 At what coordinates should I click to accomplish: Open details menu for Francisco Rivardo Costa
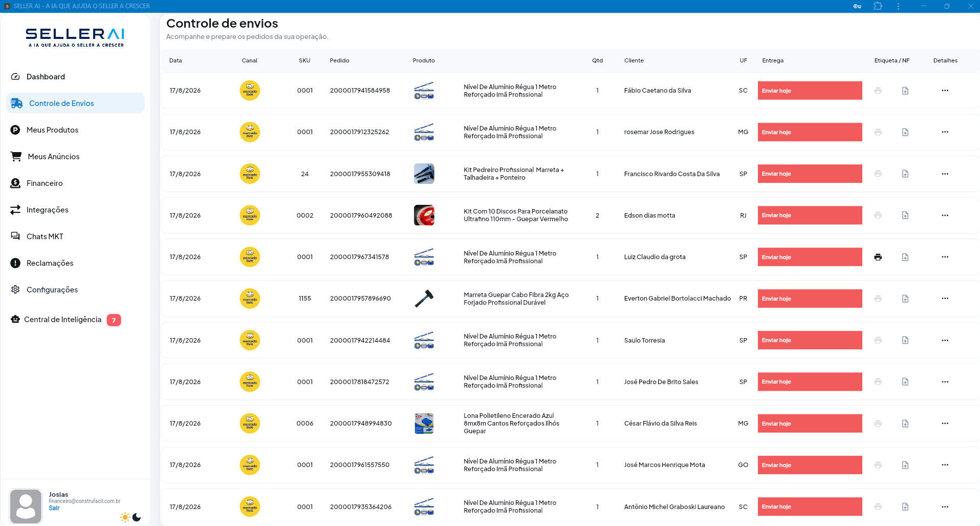pyautogui.click(x=945, y=174)
